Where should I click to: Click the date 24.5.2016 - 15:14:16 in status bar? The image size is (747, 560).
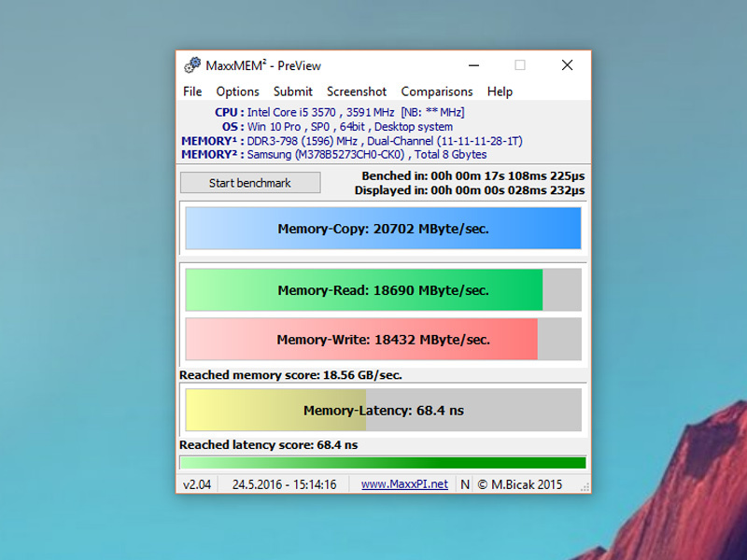tap(285, 484)
